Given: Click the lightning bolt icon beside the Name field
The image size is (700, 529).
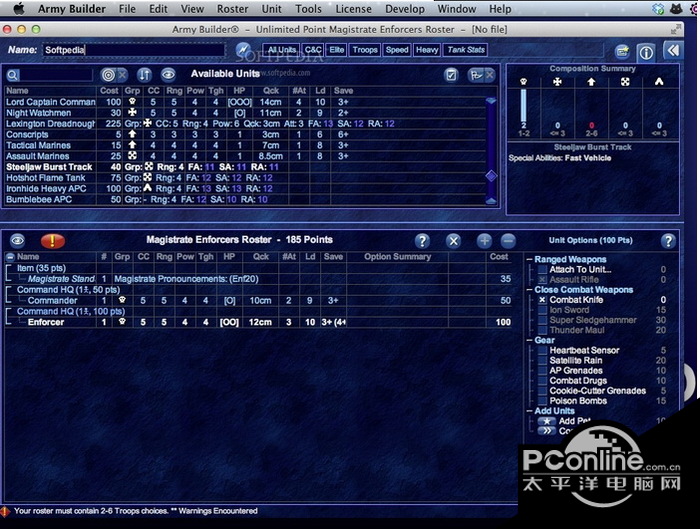Looking at the screenshot, I should point(243,50).
